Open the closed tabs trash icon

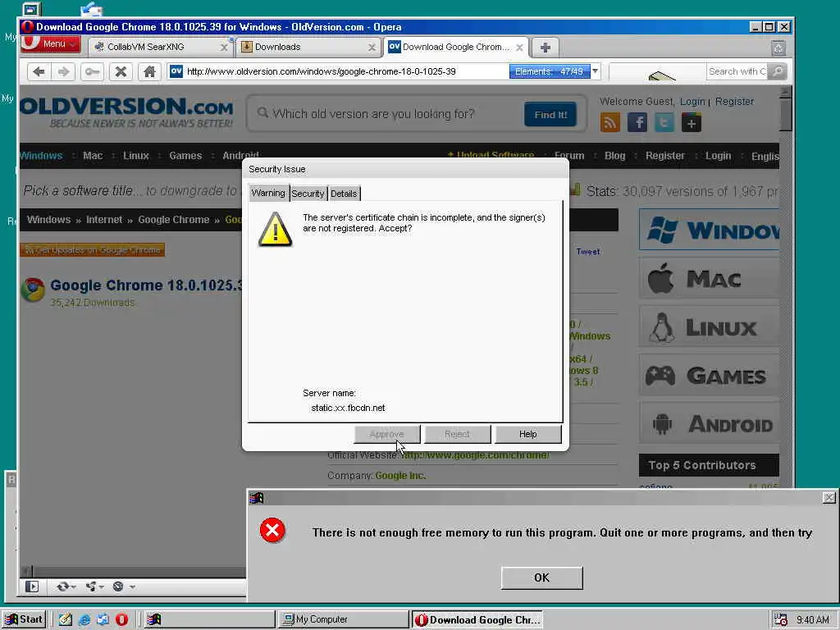778,48
